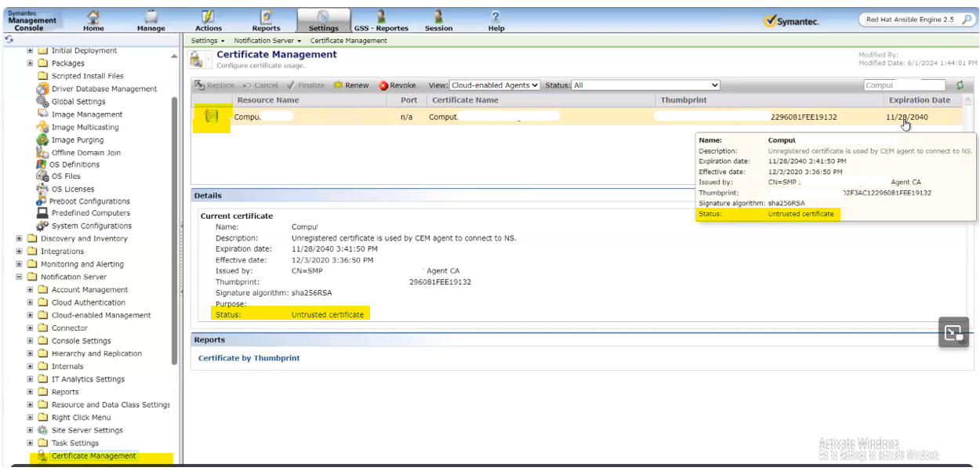
Task: Collapse the Notification Server tree node
Action: pos(20,277)
